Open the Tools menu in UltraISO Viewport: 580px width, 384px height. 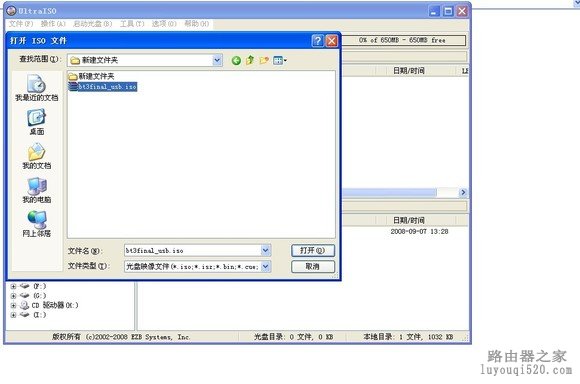click(132, 24)
